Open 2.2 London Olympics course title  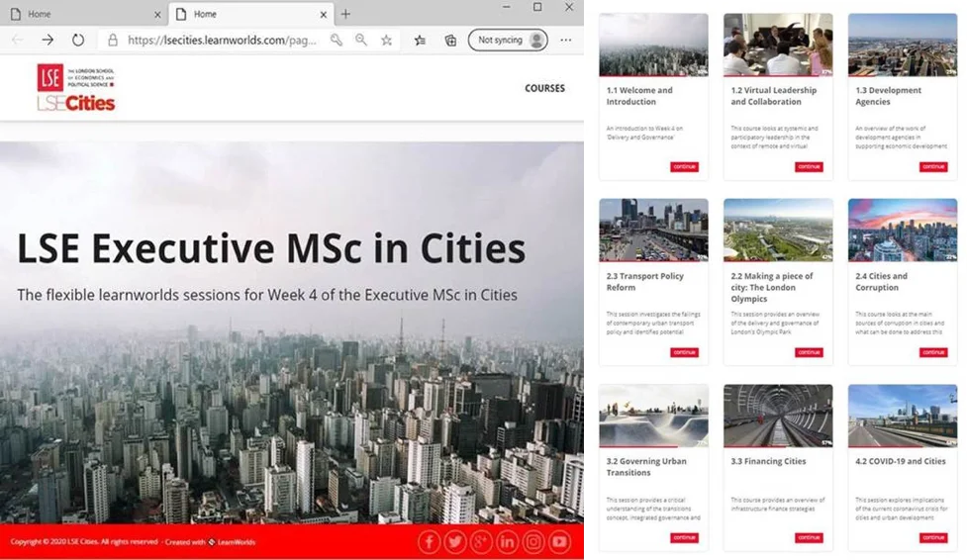pos(772,287)
